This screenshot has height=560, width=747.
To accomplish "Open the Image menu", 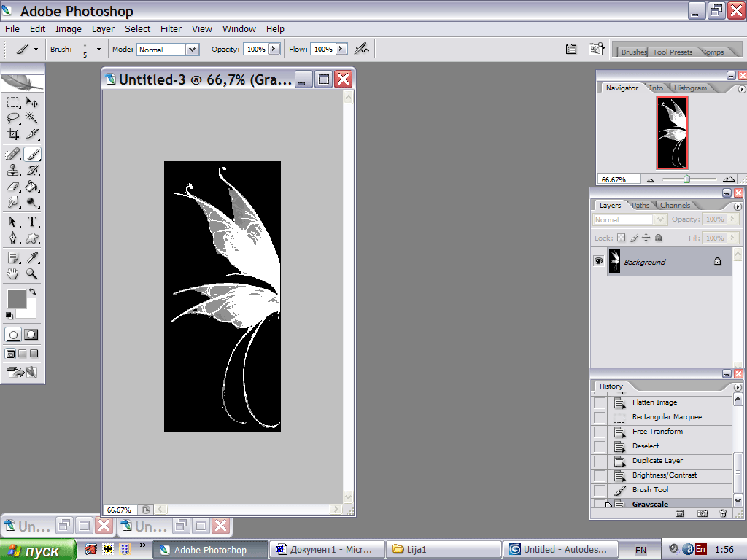I will point(69,29).
